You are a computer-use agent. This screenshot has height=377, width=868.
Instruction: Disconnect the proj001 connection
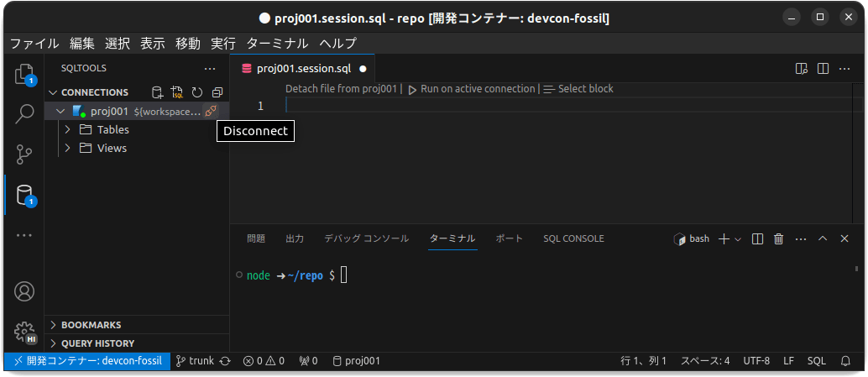coord(211,111)
